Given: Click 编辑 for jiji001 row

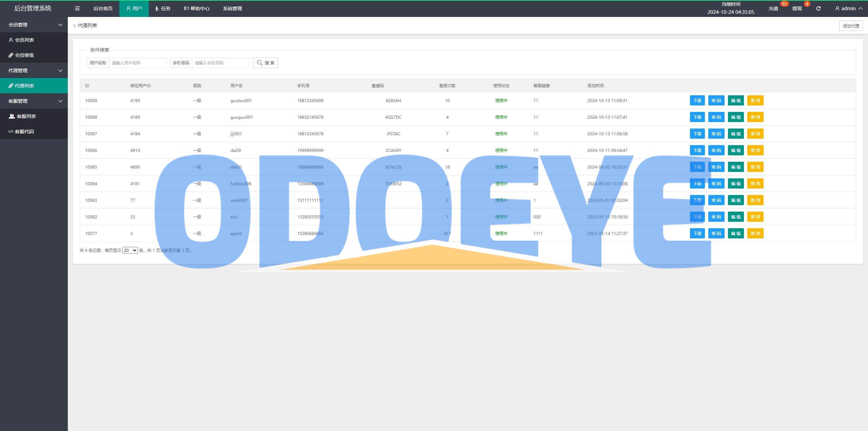Looking at the screenshot, I should [x=736, y=134].
